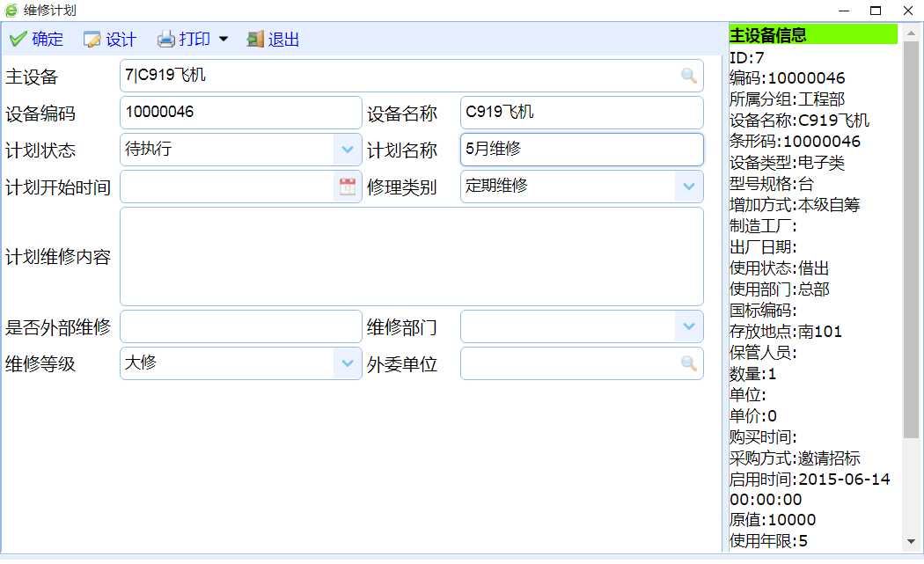Expand the 维修等级 dropdown
This screenshot has width=924, height=564.
347,363
